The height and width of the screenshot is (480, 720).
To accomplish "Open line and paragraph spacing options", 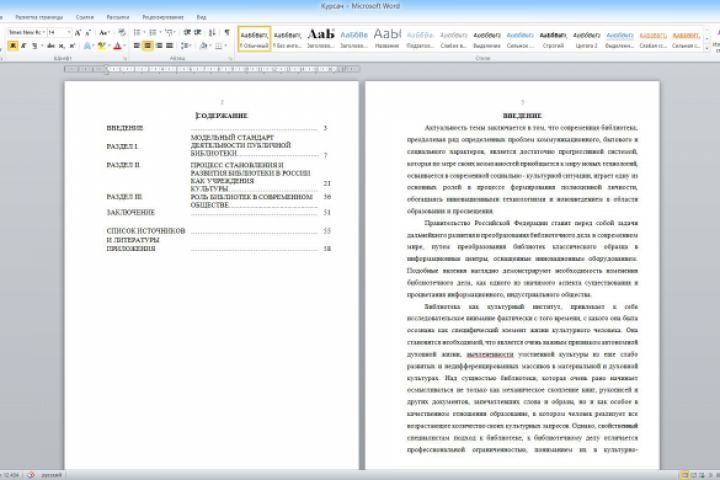I will [x=185, y=45].
